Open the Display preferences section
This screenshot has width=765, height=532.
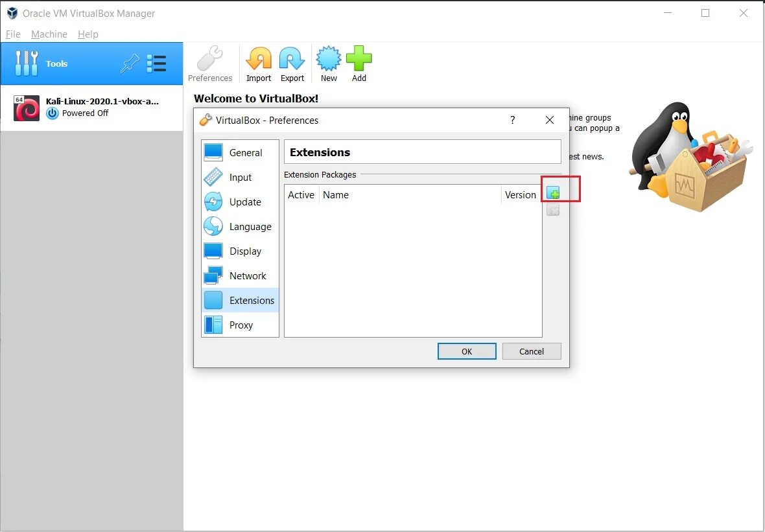coord(240,251)
